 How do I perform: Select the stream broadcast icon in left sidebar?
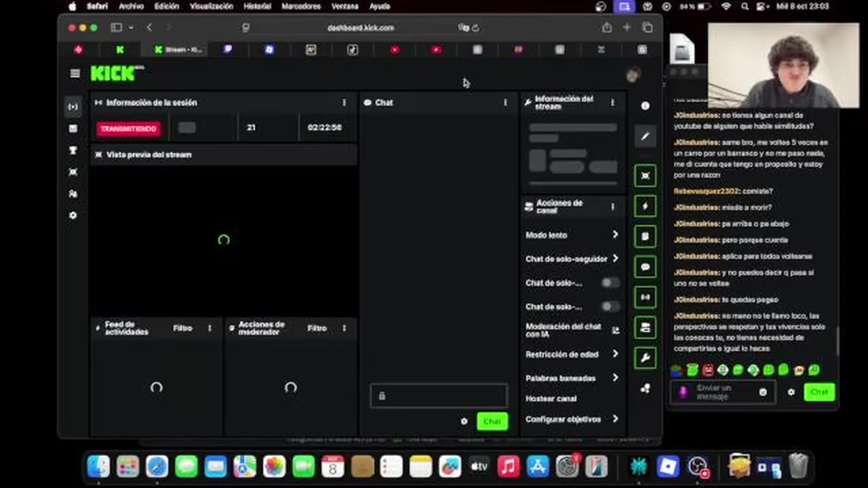tap(73, 106)
